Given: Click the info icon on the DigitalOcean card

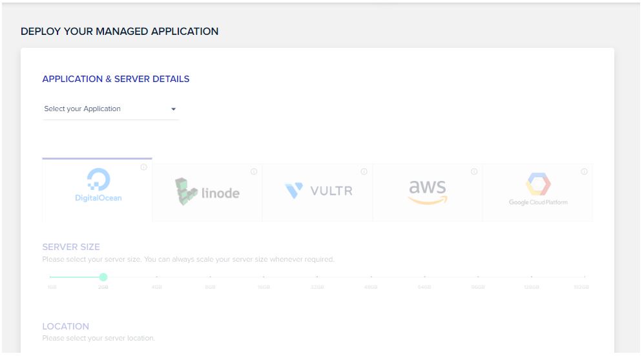Looking at the screenshot, I should pyautogui.click(x=144, y=167).
